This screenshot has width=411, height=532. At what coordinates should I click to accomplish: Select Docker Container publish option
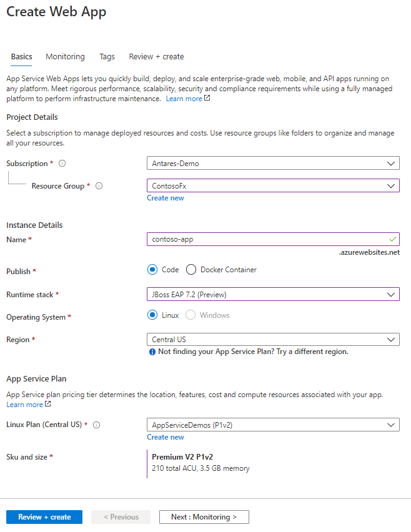click(x=191, y=270)
